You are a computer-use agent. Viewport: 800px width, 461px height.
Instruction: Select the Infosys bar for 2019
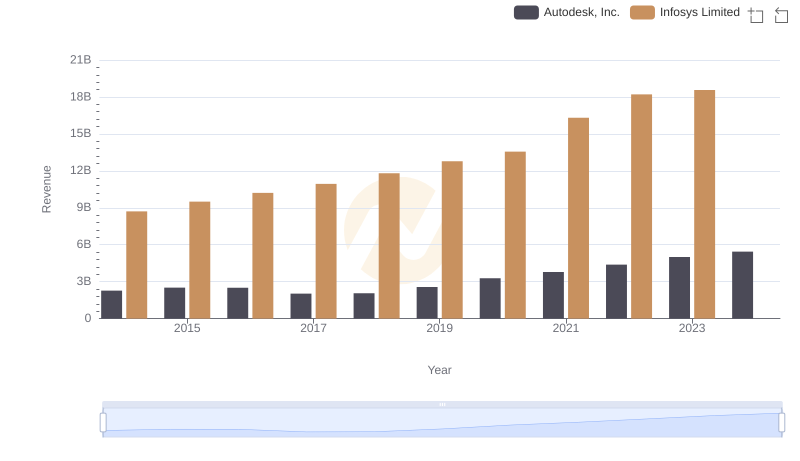(452, 240)
